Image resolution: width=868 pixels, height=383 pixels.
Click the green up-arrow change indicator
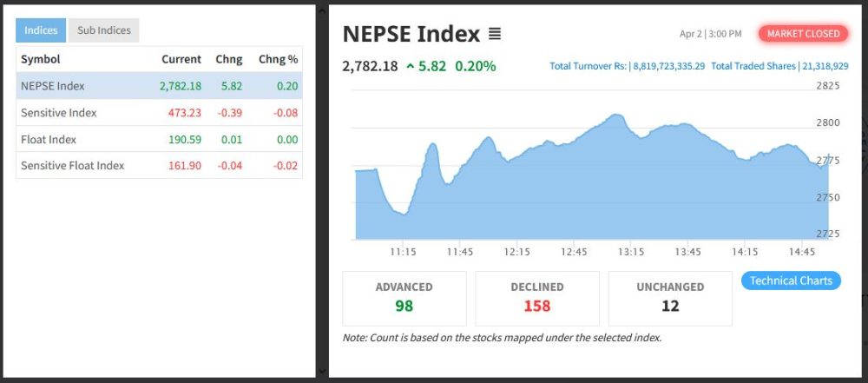tap(410, 67)
